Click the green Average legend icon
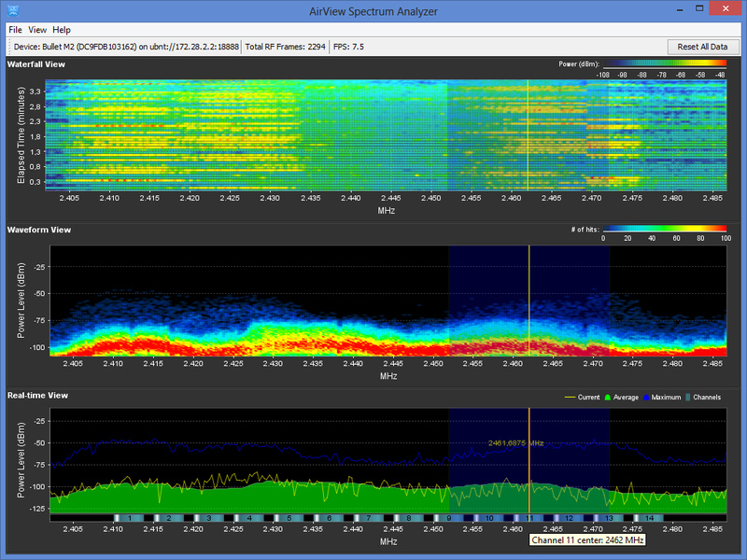747x560 pixels. point(610,397)
